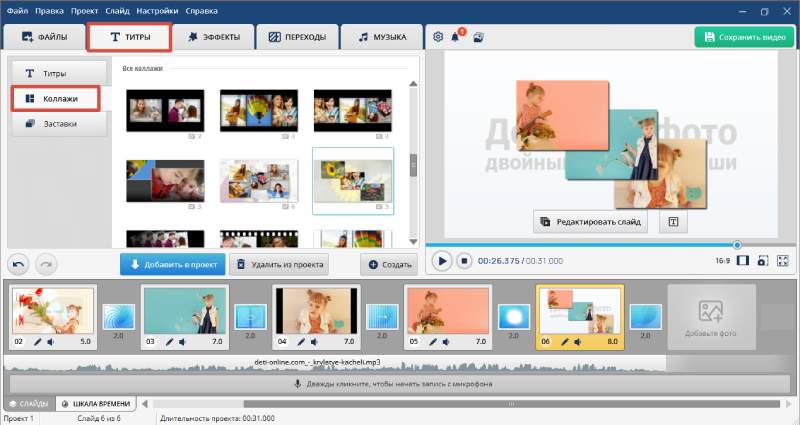
Task: Switch to the МУЗЫКА tab
Action: (382, 37)
